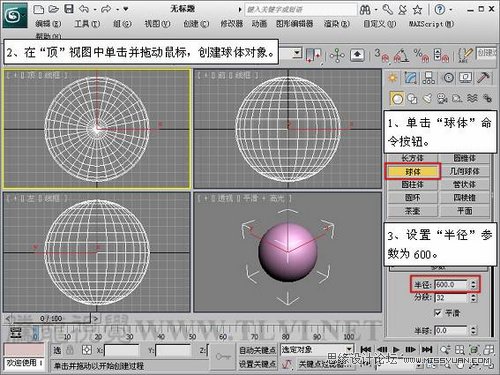Open the 创建 (Create) menu
The image size is (500, 375).
tap(196, 24)
